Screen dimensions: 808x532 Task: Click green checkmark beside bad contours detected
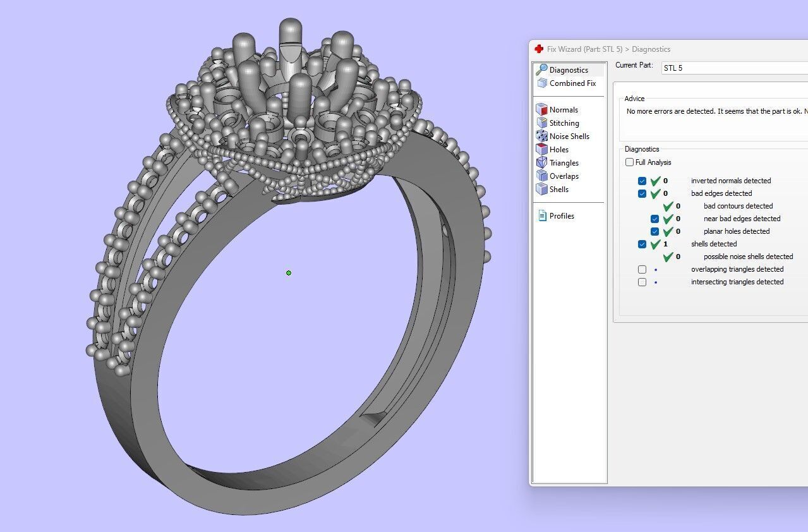click(x=668, y=206)
